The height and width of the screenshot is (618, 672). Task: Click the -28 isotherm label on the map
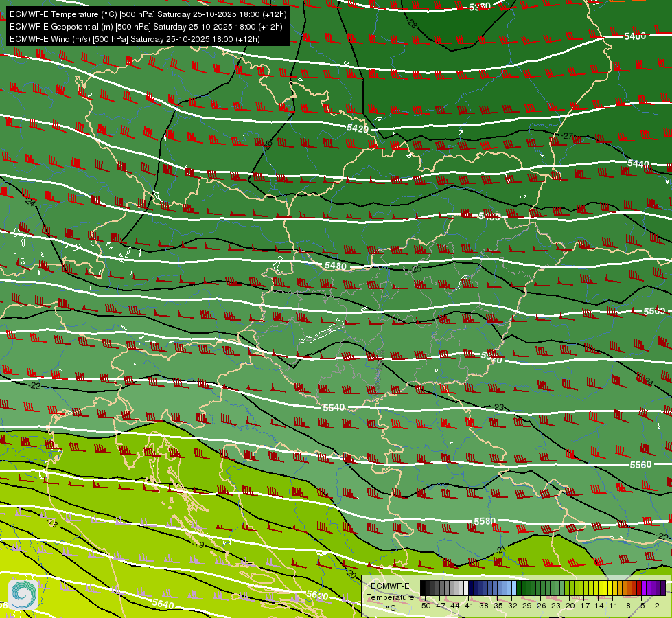[412, 23]
